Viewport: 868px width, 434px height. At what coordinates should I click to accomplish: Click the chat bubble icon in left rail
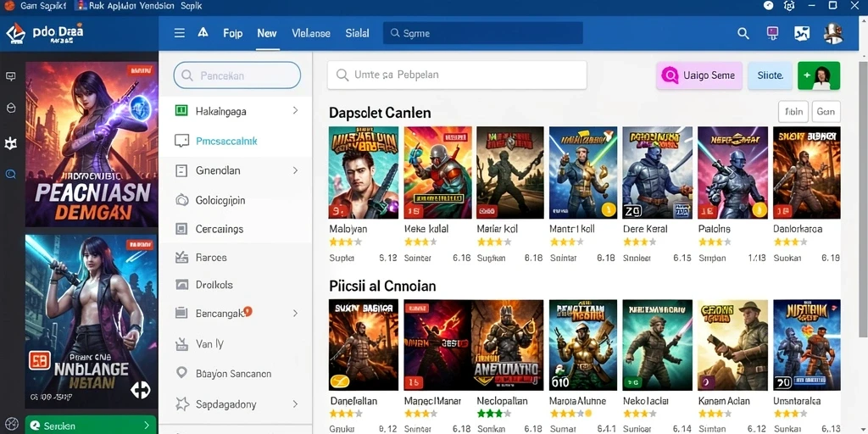point(10,76)
